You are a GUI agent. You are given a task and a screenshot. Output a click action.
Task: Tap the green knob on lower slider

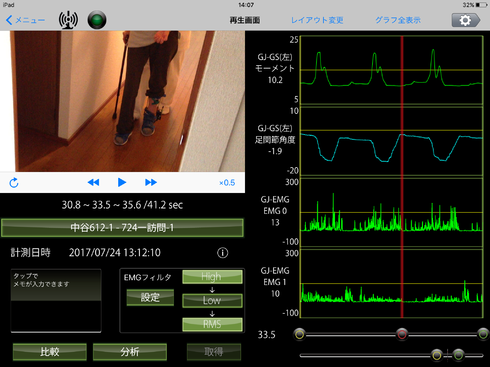[x=459, y=355]
